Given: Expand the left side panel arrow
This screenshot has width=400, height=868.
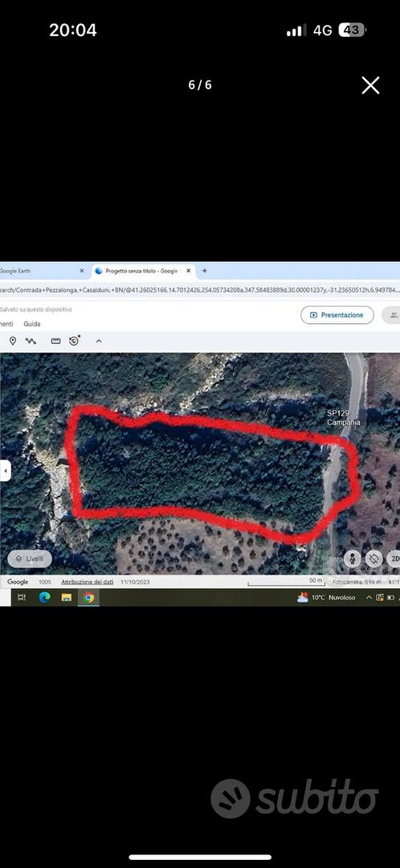Looking at the screenshot, I should (x=6, y=471).
